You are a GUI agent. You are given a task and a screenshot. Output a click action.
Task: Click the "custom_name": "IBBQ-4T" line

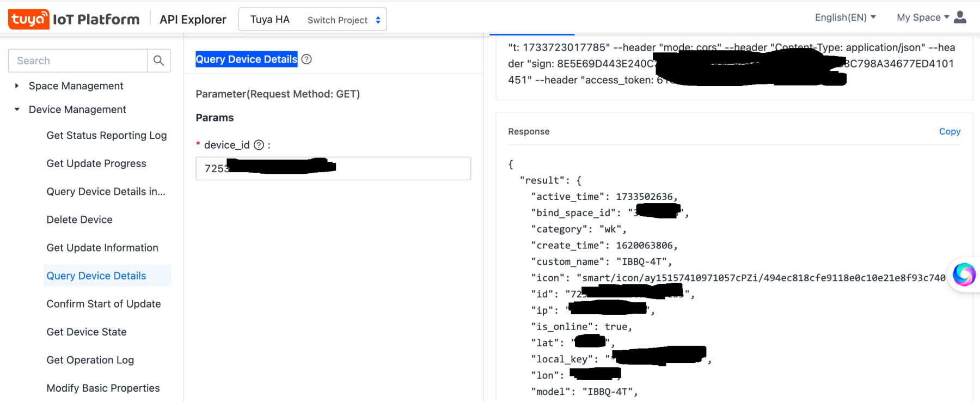click(601, 261)
